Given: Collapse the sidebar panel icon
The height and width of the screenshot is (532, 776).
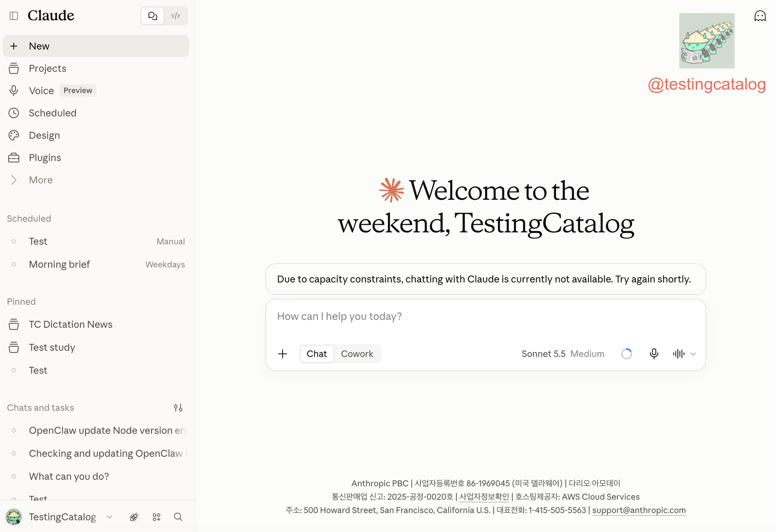Looking at the screenshot, I should [14, 16].
